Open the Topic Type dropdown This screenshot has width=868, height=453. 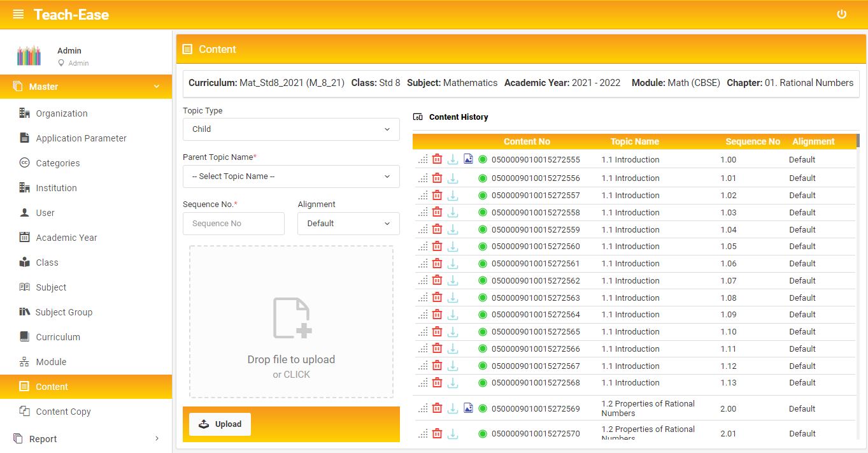pyautogui.click(x=291, y=129)
